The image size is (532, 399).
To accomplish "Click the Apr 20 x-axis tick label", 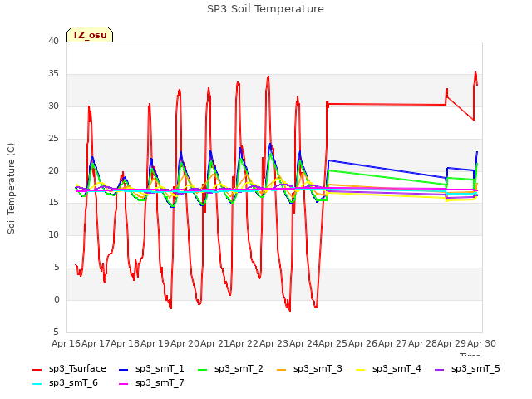I will (x=185, y=343).
